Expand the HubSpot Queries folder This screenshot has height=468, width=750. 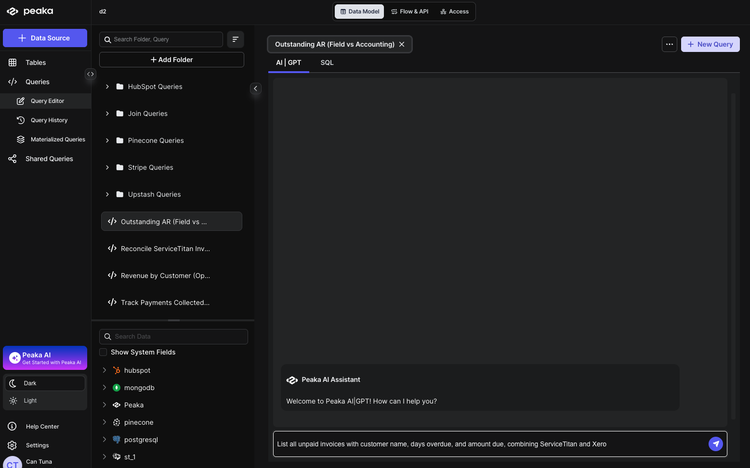click(107, 86)
